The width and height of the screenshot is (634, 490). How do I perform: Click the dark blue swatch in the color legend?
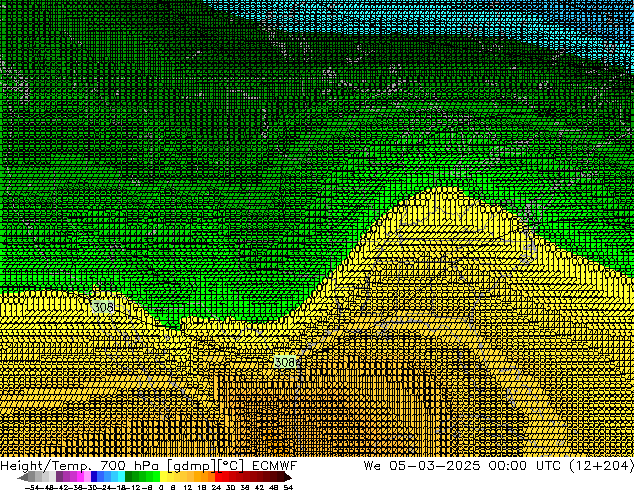coord(94,476)
